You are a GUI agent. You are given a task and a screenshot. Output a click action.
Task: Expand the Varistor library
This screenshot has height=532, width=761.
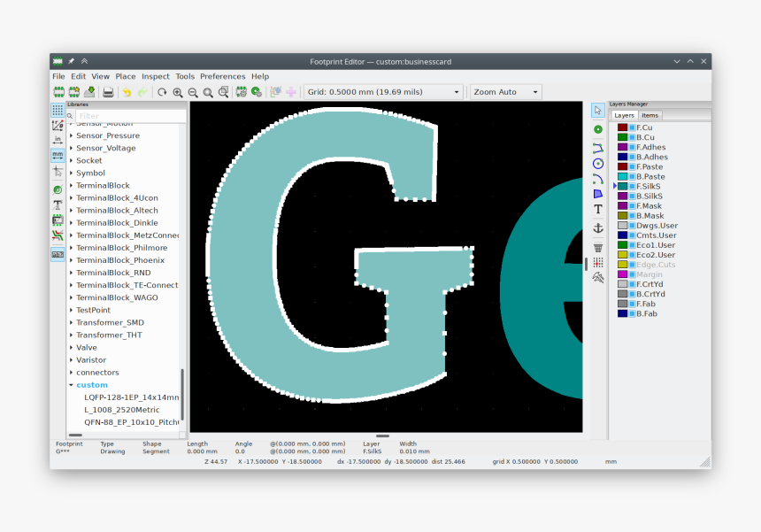click(x=72, y=360)
